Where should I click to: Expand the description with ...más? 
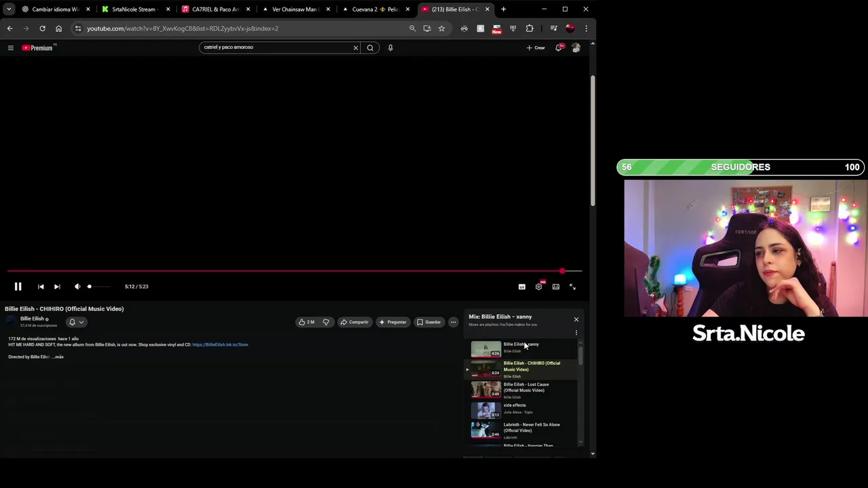pyautogui.click(x=58, y=357)
